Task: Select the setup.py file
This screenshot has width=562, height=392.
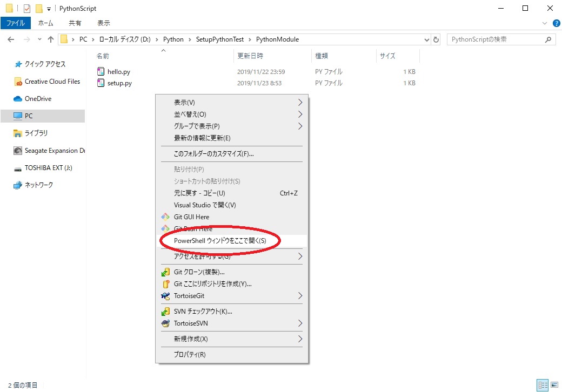Action: click(119, 83)
